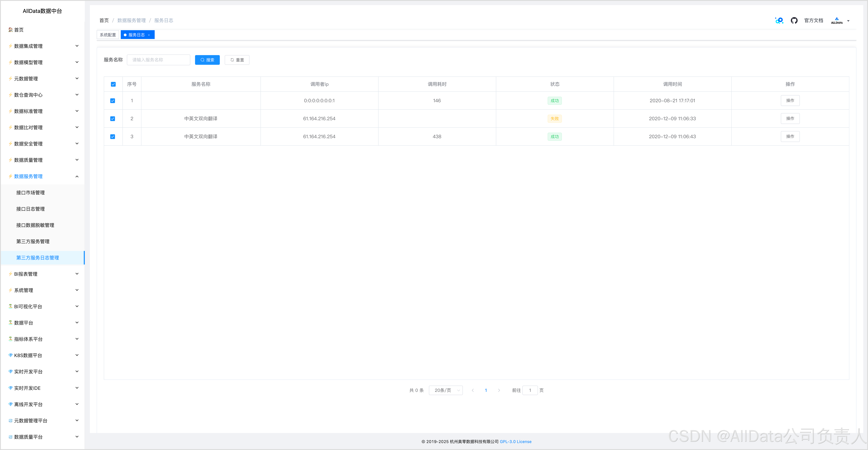Click the 服务名称 search input field

158,60
